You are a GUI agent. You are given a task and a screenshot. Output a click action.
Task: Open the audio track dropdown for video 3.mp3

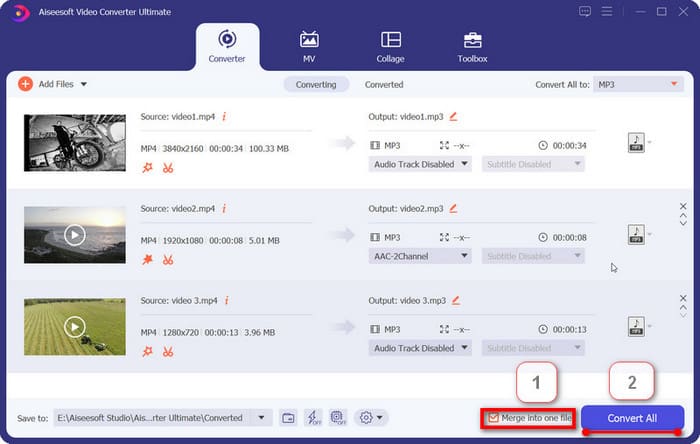click(420, 348)
